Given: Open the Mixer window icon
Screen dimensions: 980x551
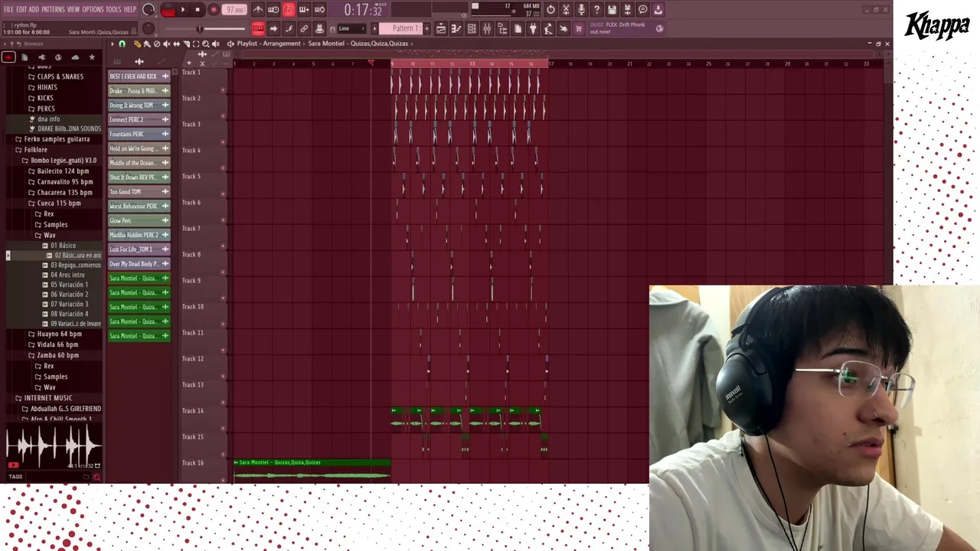Looking at the screenshot, I should point(487,28).
